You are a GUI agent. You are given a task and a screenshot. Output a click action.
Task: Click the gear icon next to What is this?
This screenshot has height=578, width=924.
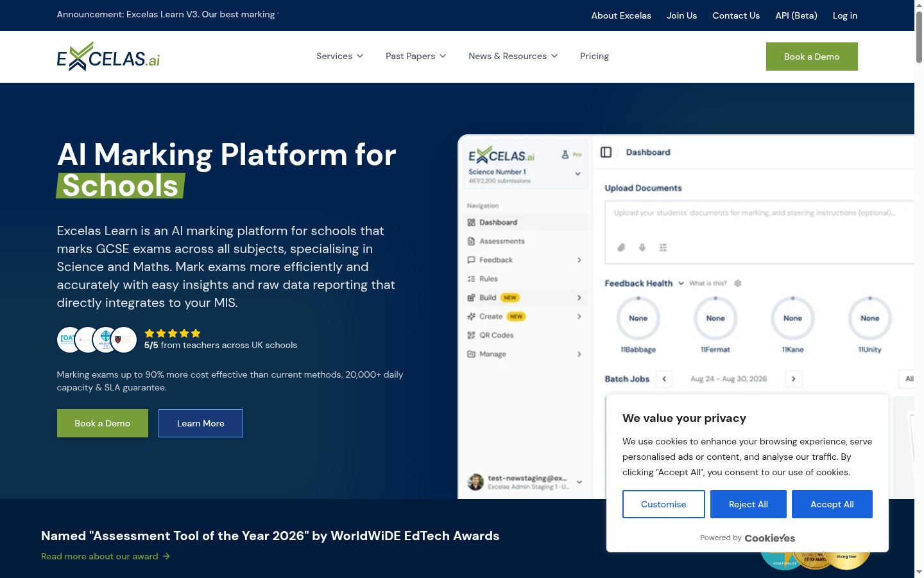point(738,283)
